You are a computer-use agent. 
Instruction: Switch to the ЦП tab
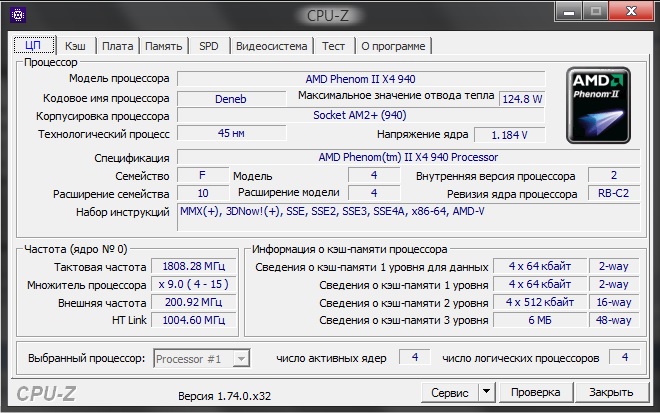click(x=34, y=45)
